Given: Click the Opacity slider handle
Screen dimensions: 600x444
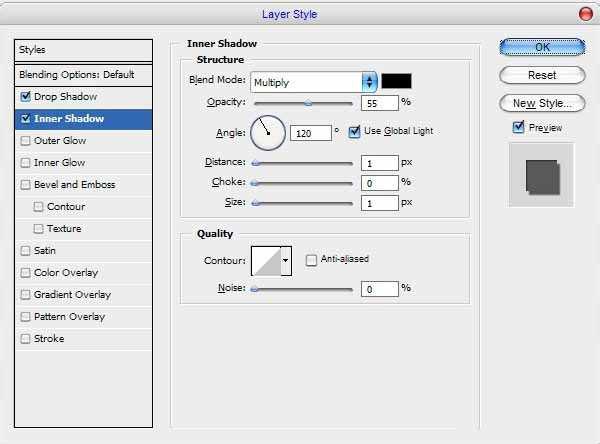Looking at the screenshot, I should point(308,102).
